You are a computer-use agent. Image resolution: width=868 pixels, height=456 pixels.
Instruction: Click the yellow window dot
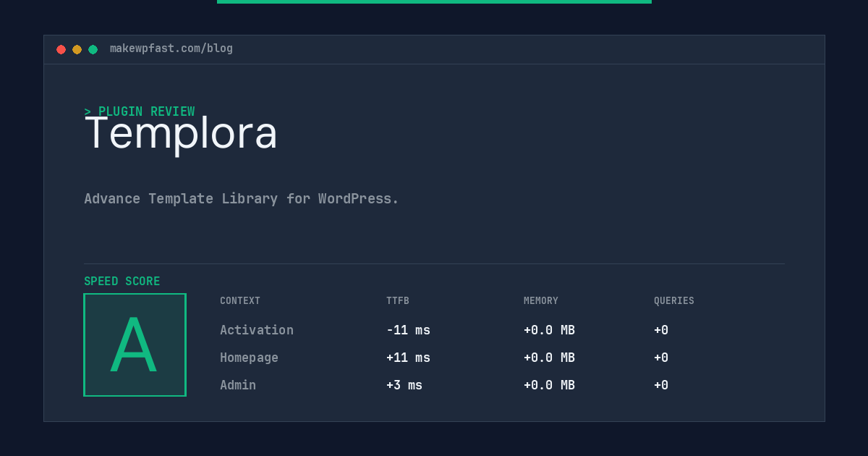tap(77, 49)
